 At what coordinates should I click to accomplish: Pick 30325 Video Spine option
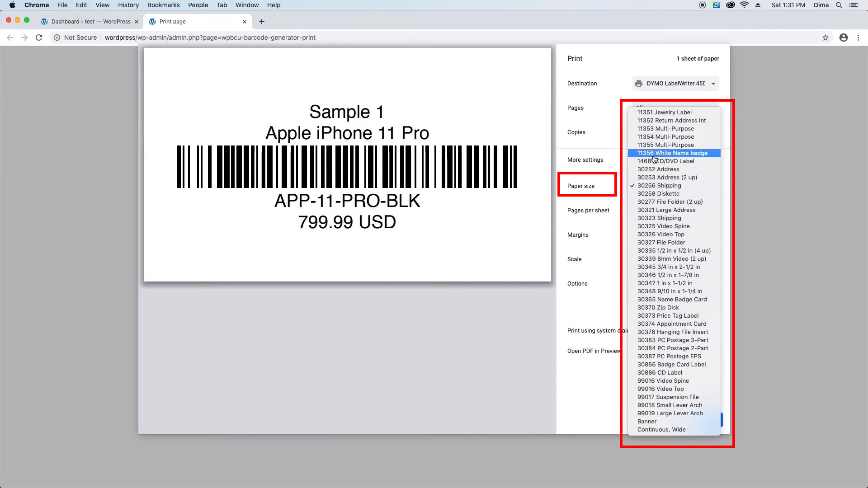674,226
